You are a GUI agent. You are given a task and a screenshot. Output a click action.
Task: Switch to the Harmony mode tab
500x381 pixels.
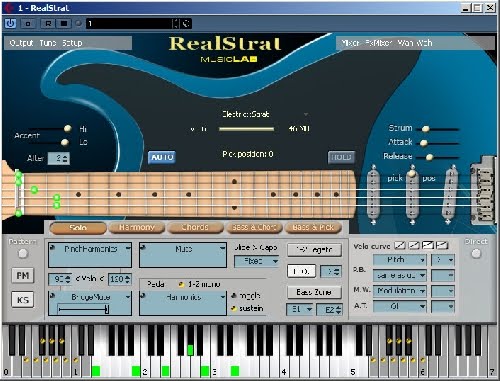137,228
